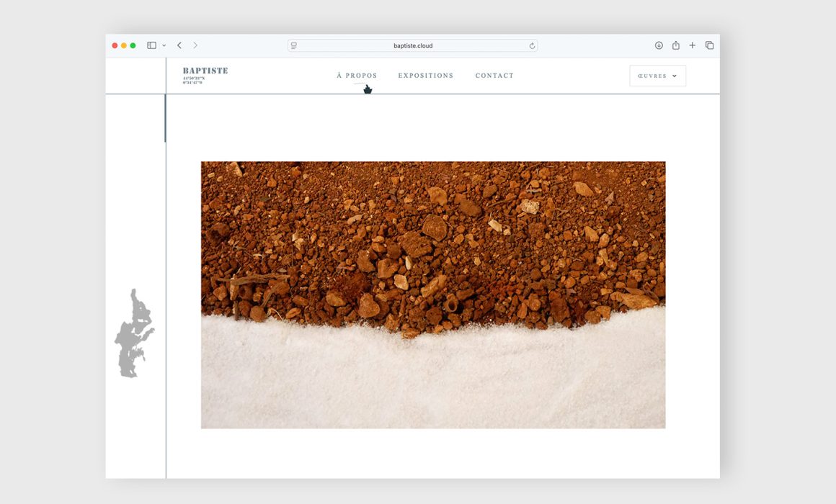Show the Safari downloads list
Image resolution: width=836 pixels, height=504 pixels.
[x=659, y=45]
